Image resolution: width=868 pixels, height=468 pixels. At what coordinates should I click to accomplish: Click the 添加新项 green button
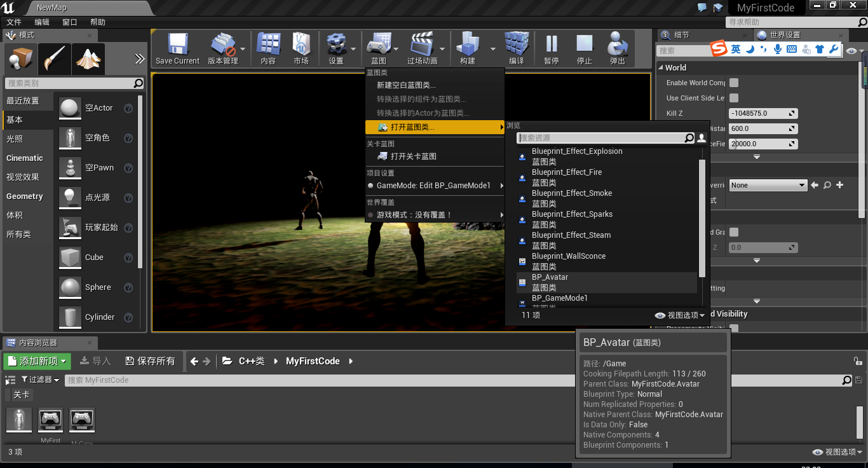[x=37, y=361]
